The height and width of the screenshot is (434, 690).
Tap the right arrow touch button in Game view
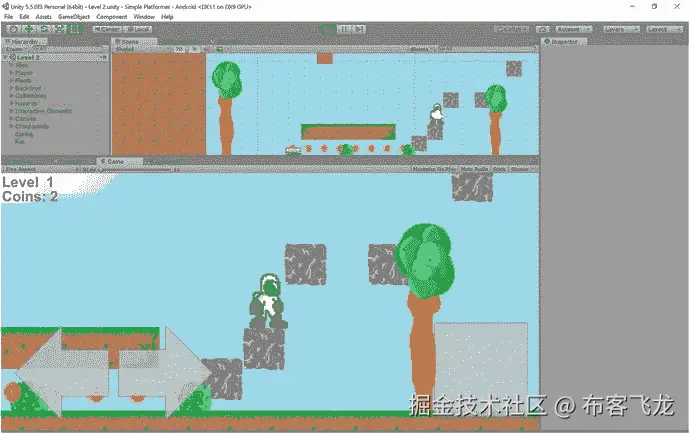165,372
